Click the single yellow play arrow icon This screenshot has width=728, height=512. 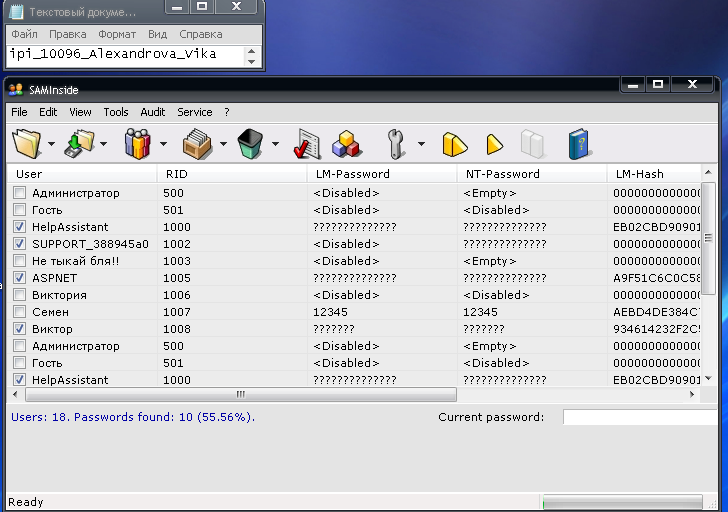point(494,144)
